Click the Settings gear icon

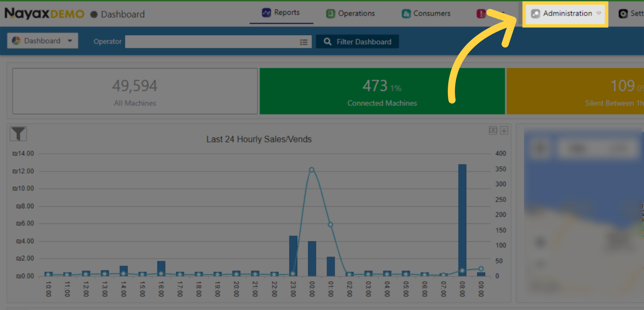tap(623, 13)
